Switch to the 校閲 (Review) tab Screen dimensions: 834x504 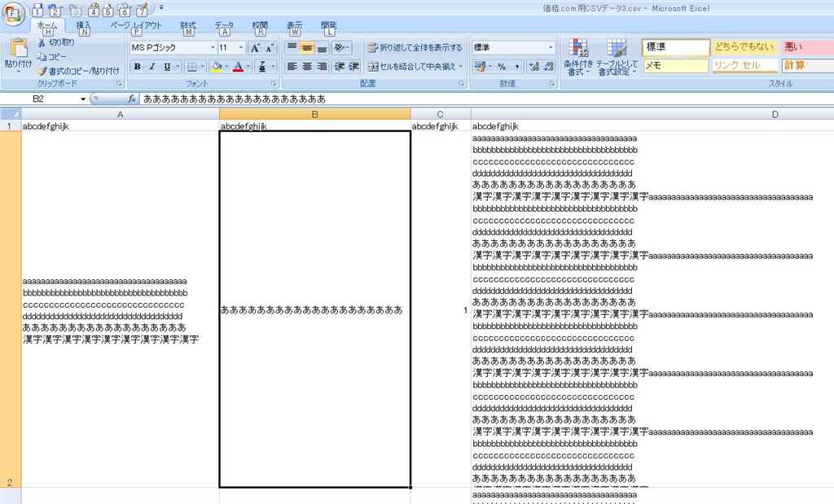pyautogui.click(x=260, y=25)
